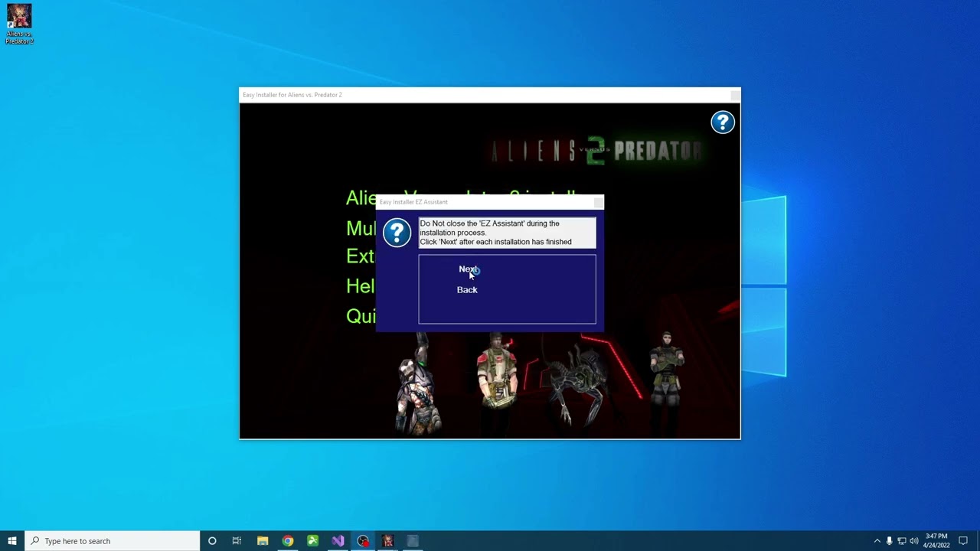
Task: Click the question mark icon in EZ Assistant
Action: coord(397,233)
